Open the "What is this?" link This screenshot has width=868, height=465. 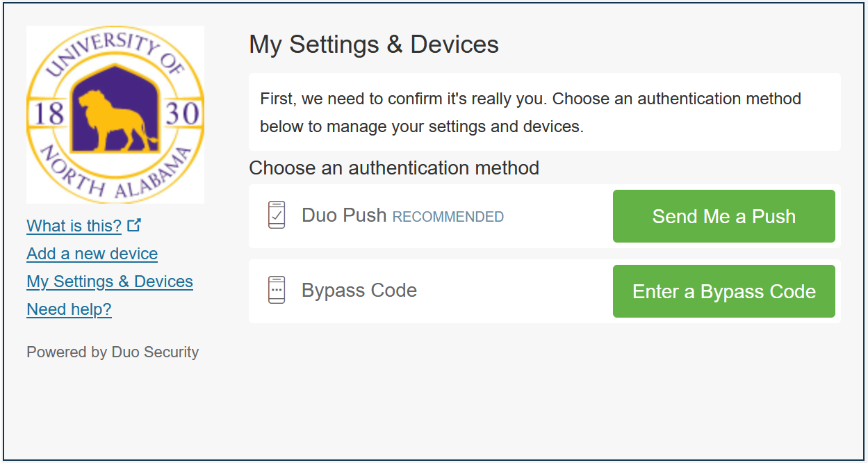74,226
